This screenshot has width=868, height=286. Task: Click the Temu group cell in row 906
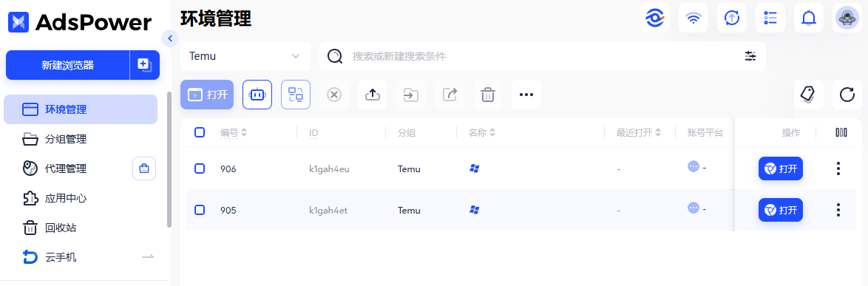point(409,169)
